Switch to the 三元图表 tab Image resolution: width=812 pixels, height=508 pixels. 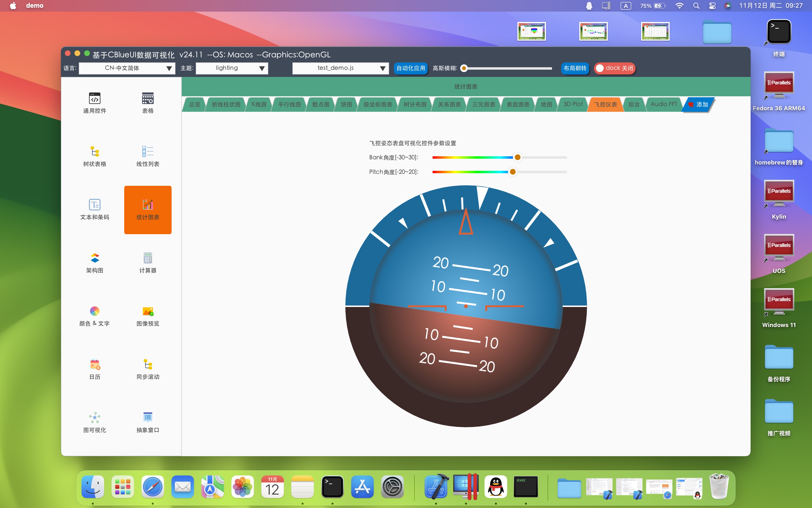pos(484,105)
